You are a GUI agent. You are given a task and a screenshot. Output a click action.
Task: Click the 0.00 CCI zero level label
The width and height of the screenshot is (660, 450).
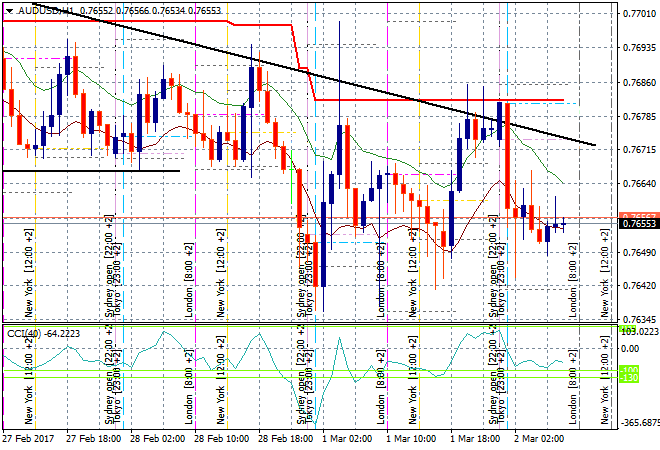pos(632,348)
